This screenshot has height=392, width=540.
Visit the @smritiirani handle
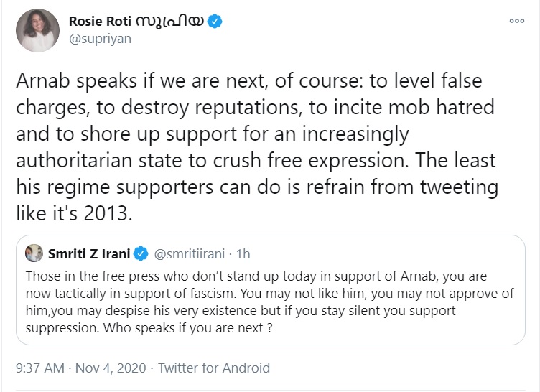tap(189, 254)
